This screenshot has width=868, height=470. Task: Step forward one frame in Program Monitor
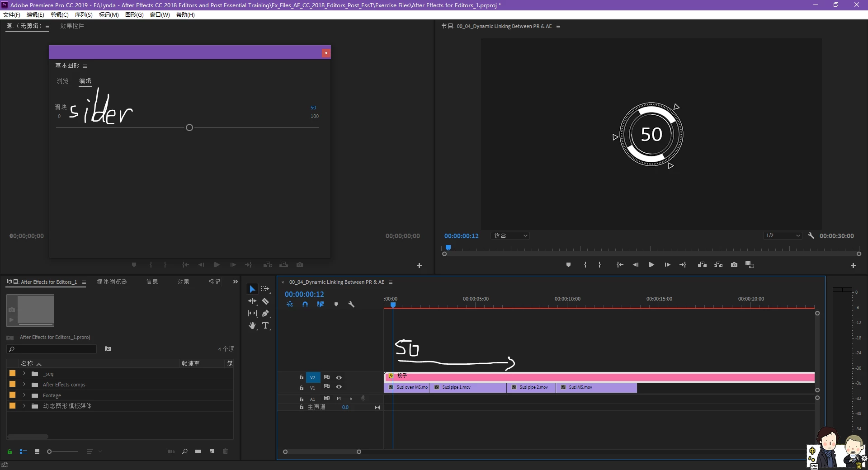point(667,265)
